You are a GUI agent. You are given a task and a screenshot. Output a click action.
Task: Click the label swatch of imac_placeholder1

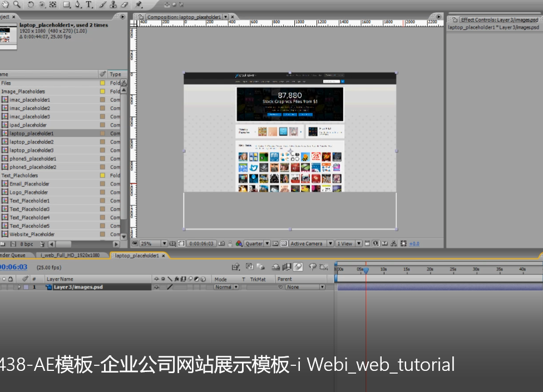pos(102,100)
